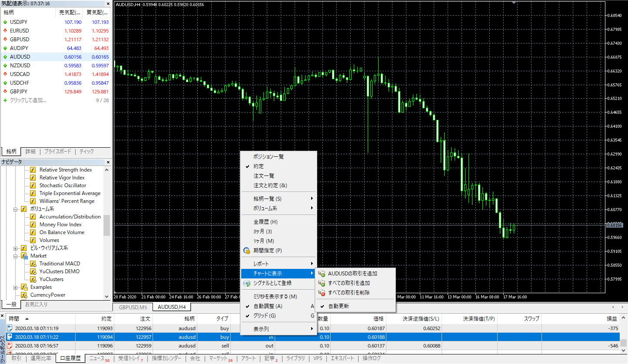
Task: Select the AUDJPY row in Market Watch
Action: [56, 48]
